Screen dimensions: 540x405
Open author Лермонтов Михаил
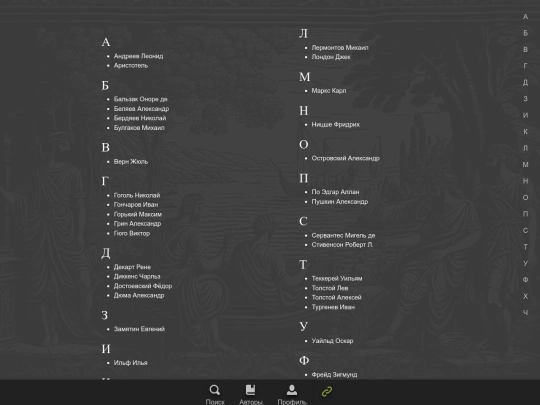340,48
